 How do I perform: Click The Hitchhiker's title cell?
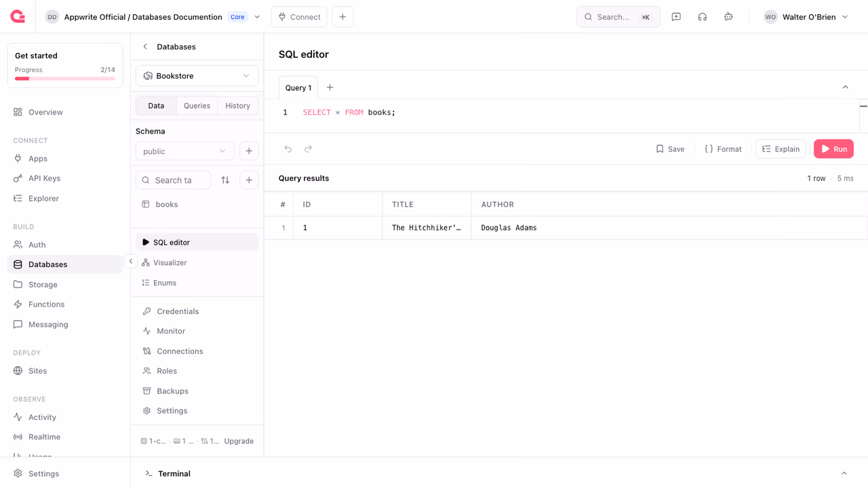(x=427, y=228)
